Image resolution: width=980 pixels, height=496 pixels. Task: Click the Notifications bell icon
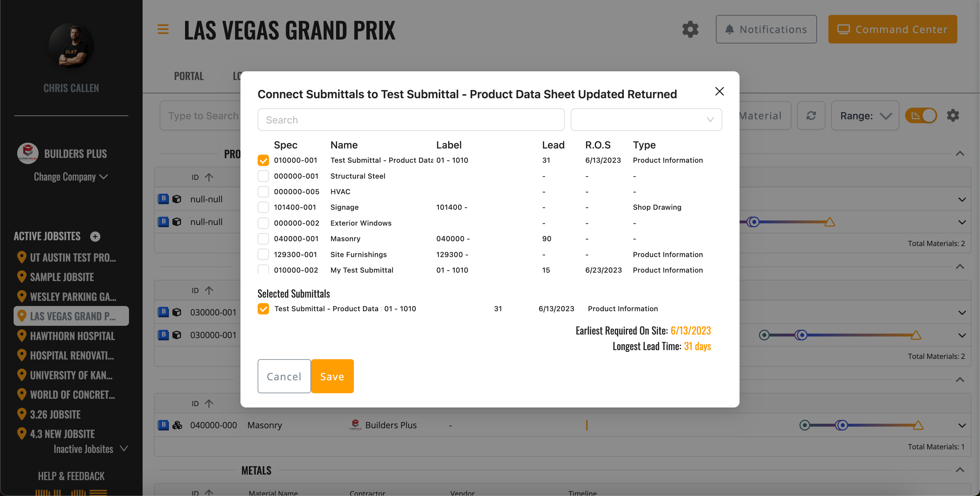729,29
